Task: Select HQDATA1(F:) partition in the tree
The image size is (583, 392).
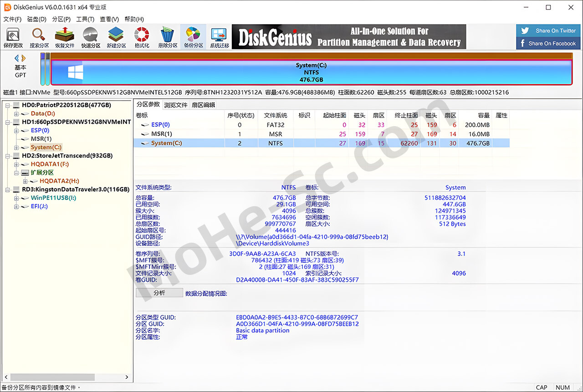Action: pyautogui.click(x=50, y=164)
